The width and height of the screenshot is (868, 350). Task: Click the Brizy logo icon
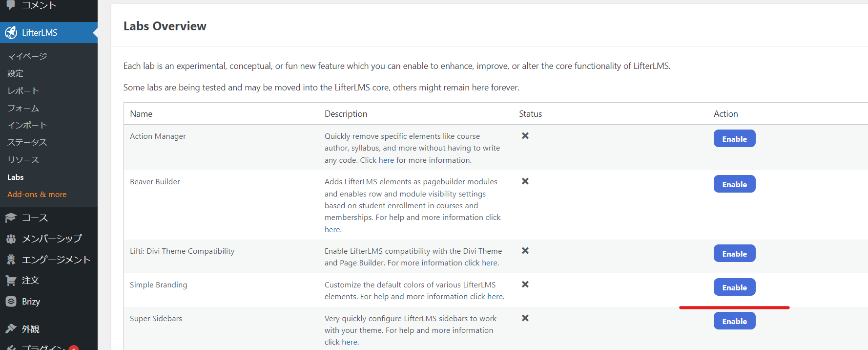(11, 302)
